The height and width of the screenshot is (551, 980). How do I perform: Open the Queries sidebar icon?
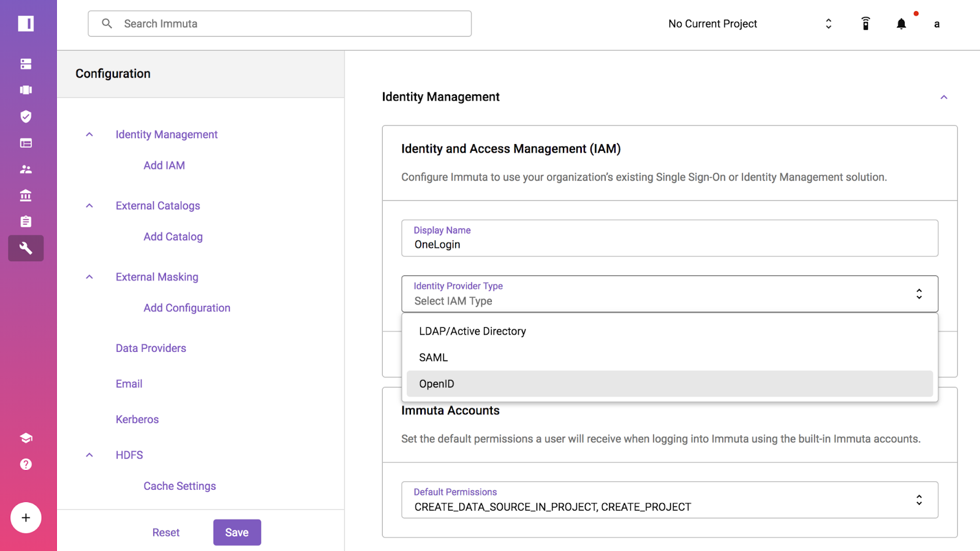point(26,143)
